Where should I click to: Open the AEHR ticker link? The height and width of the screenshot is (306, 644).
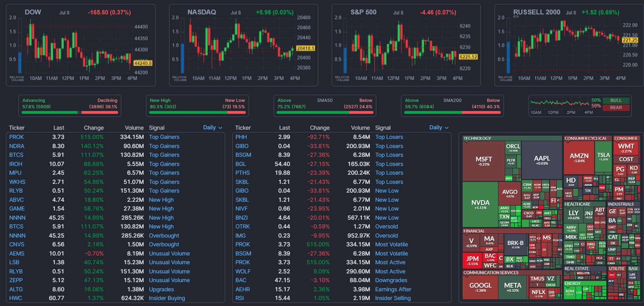(243, 289)
